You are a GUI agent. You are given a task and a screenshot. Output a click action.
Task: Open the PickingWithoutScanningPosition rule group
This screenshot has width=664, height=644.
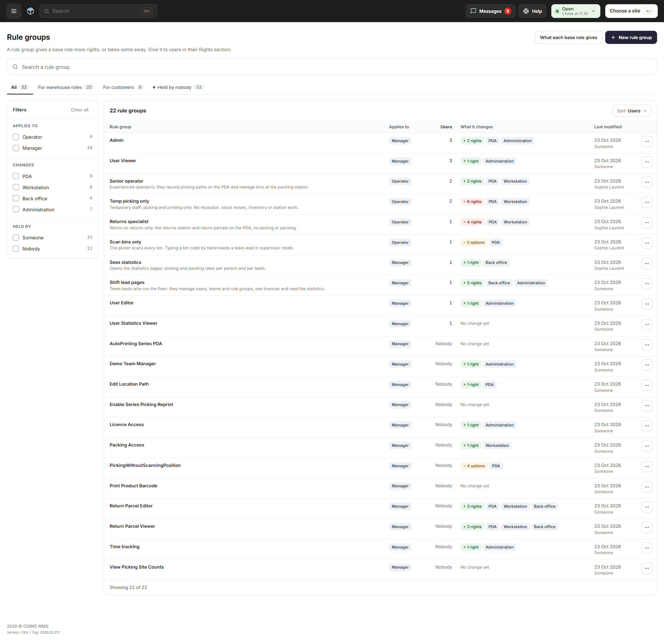[145, 465]
